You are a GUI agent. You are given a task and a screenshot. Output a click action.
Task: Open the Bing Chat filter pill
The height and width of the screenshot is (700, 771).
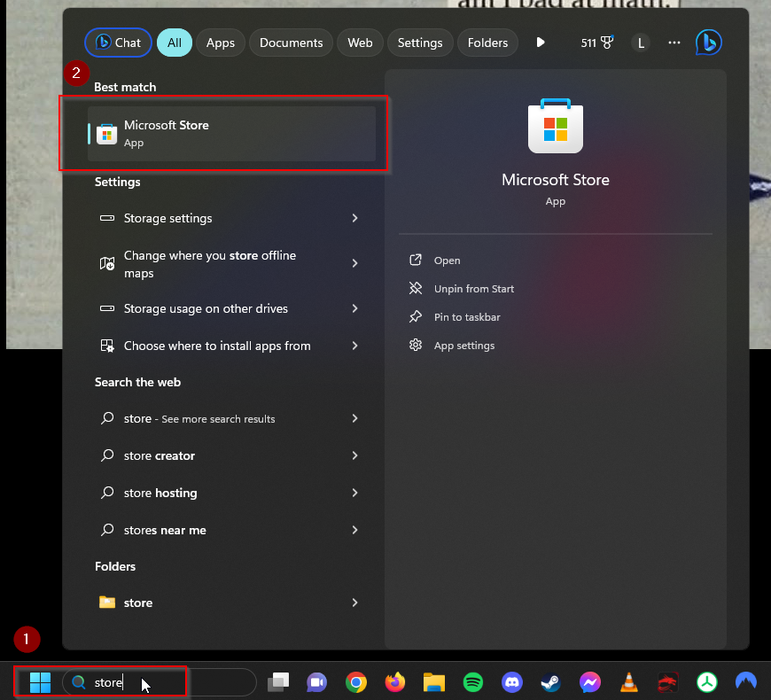click(118, 43)
